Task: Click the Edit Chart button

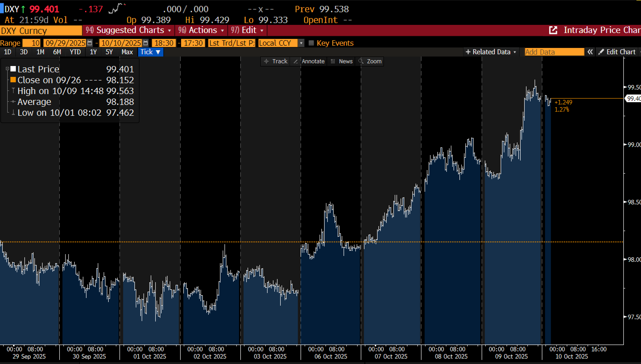Action: [617, 52]
